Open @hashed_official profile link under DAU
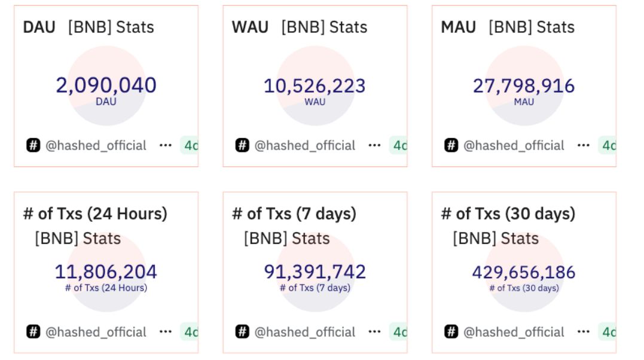The image size is (644, 360). pyautogui.click(x=96, y=145)
